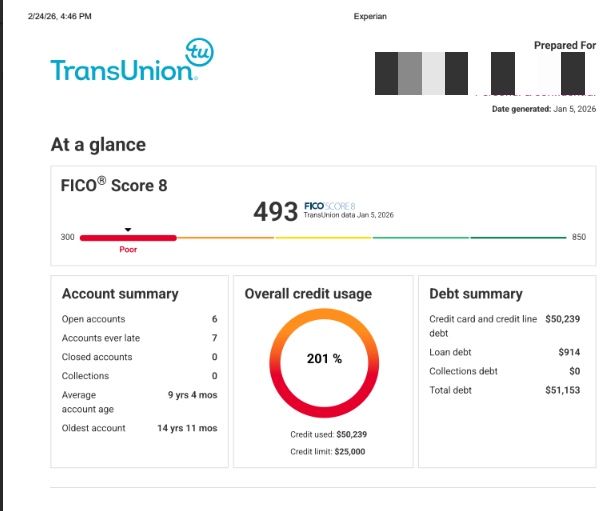The width and height of the screenshot is (612, 511).
Task: Click the FICO Score 8 badge logo
Action: click(x=329, y=206)
